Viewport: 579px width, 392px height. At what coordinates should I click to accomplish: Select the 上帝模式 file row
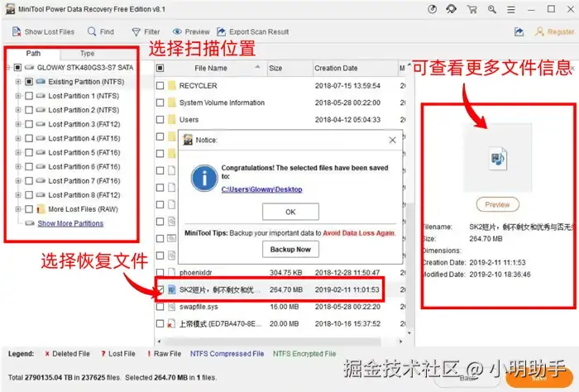coord(279,323)
